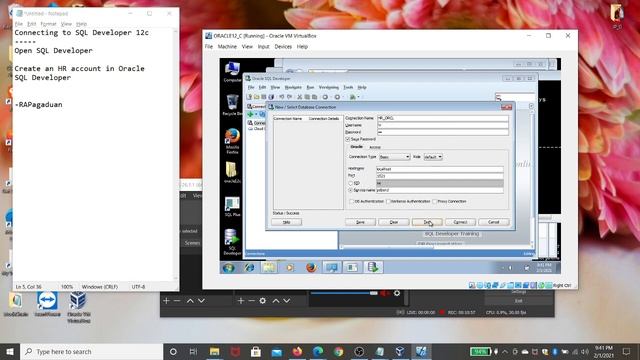
Task: Click the Redo icon in SQL Developer toolbar
Action: (289, 97)
